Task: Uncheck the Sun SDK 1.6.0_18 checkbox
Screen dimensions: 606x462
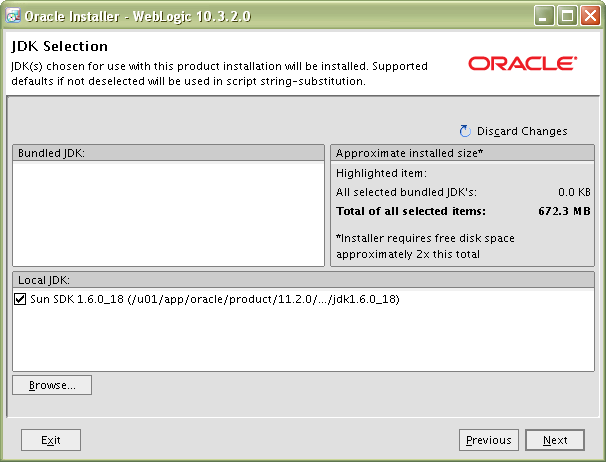Action: pos(21,299)
